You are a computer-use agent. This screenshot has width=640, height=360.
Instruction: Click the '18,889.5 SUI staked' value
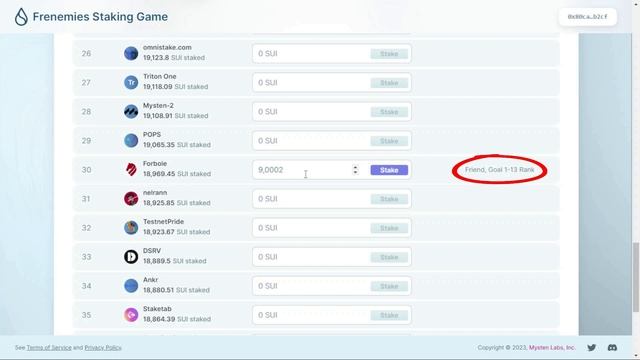click(175, 261)
